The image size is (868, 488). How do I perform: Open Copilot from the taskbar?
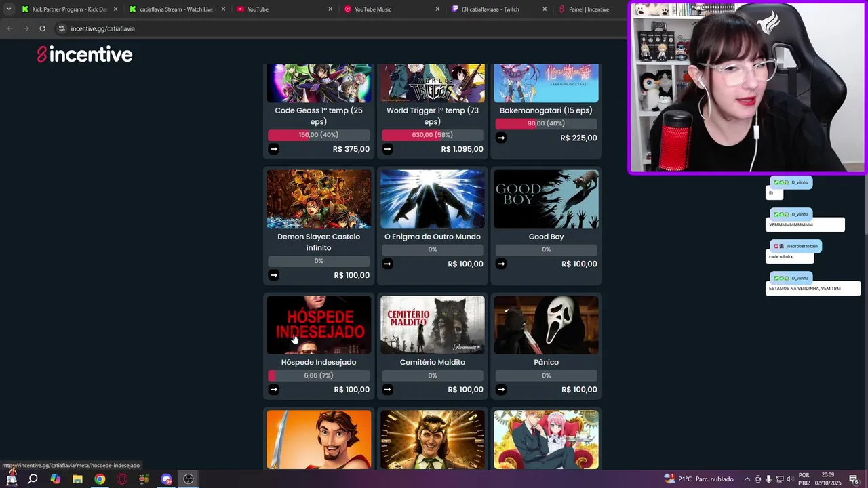(55, 479)
